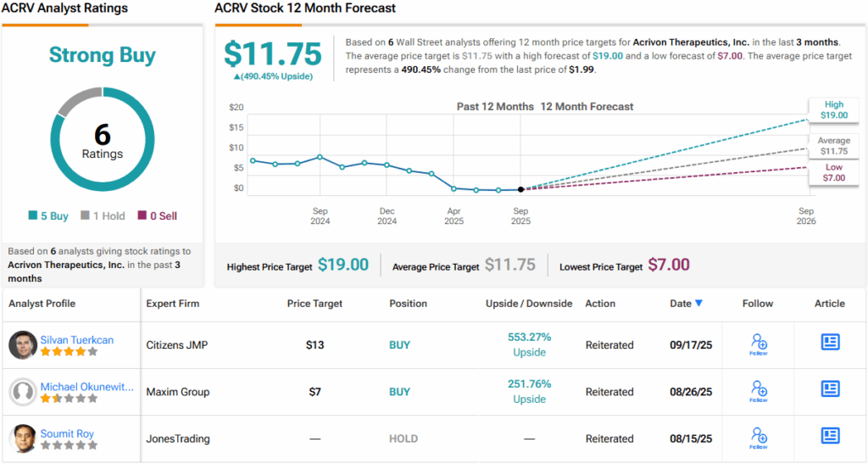Open the article for the JonesTrading rating
The width and height of the screenshot is (868, 464).
830,435
